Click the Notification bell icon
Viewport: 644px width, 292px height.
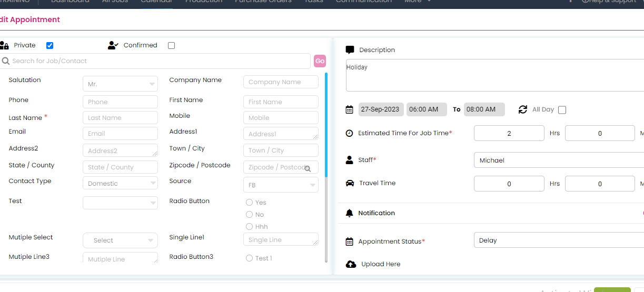point(349,213)
